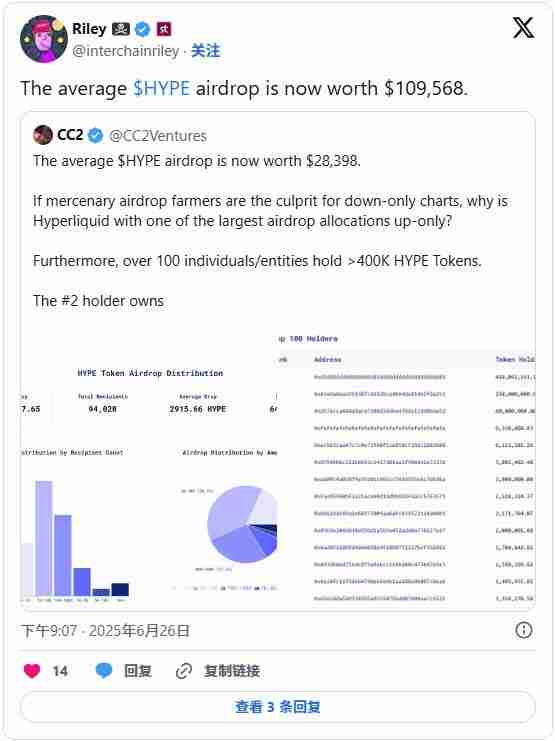
Task: Click the pirate flag emoji beside Riley
Action: tap(121, 29)
